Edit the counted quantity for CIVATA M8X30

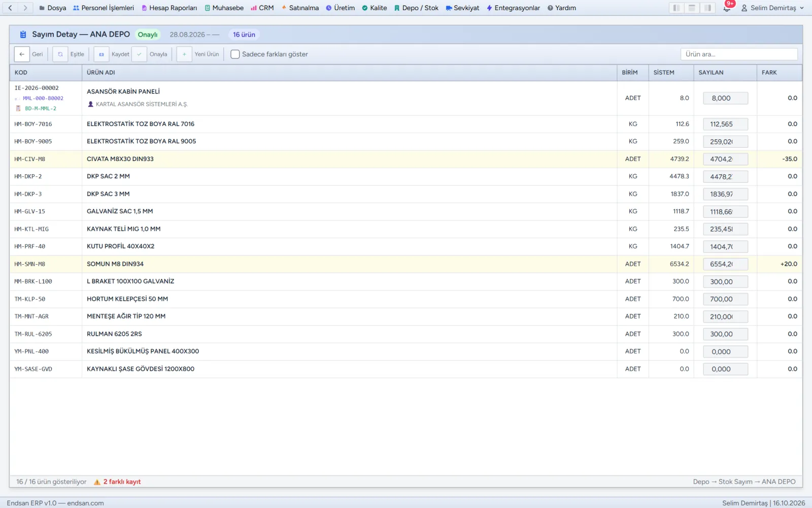(x=725, y=160)
